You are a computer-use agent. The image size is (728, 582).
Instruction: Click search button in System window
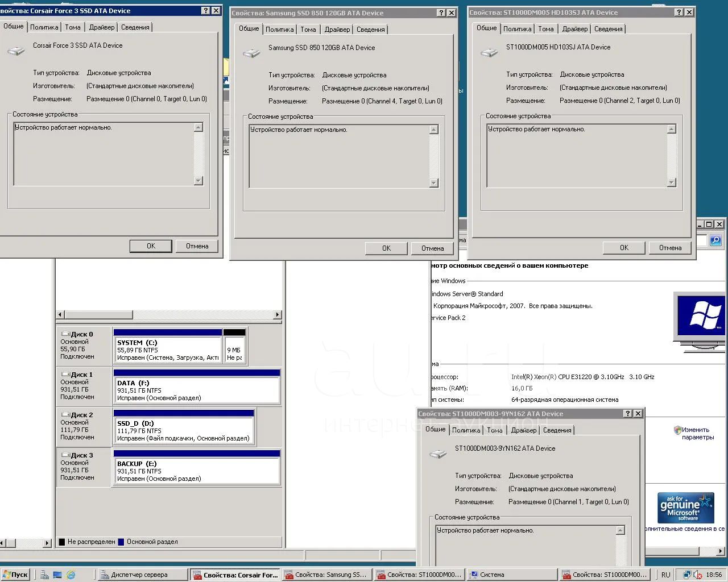point(715,240)
